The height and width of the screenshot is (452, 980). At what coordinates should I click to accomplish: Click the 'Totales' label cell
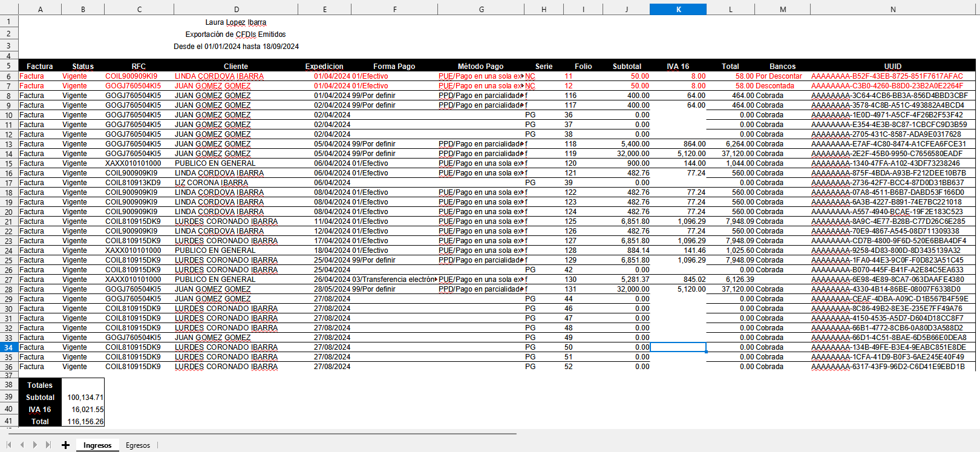[x=40, y=385]
